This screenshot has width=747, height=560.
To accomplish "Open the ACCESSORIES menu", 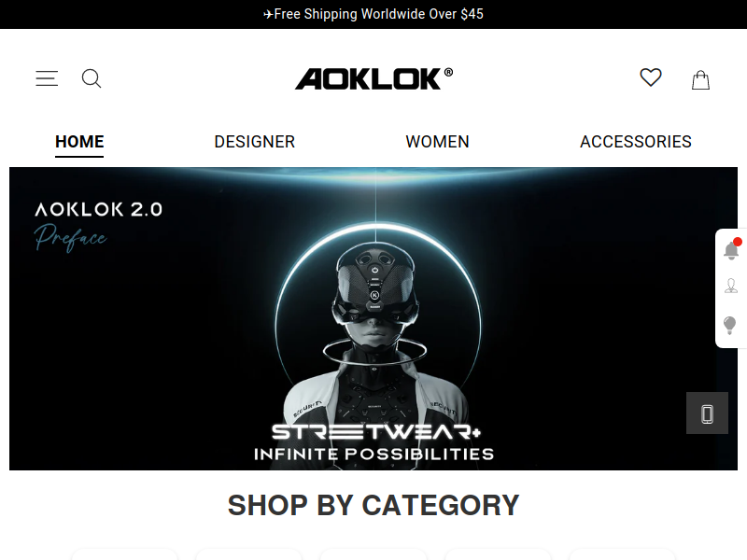I will (x=636, y=142).
